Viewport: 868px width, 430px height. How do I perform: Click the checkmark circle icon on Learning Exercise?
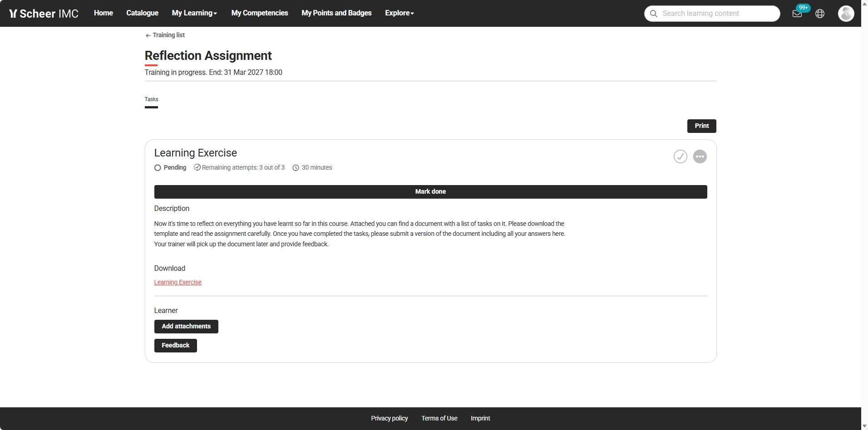pos(680,156)
